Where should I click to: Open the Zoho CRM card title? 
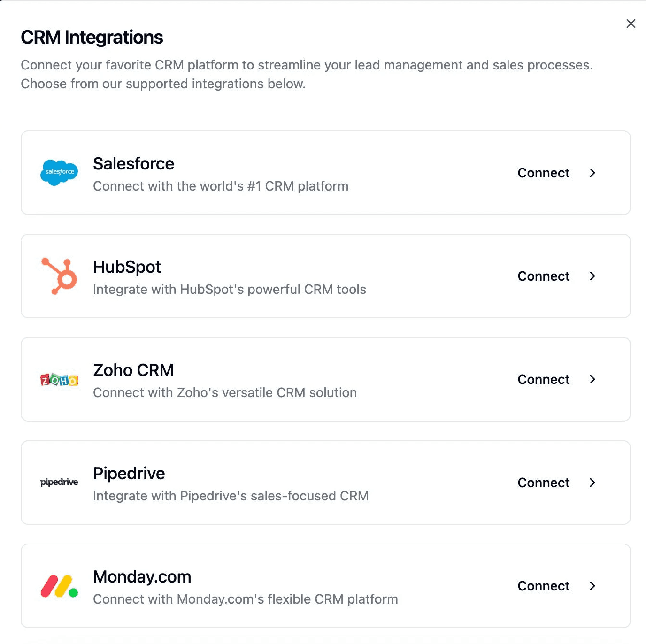(133, 370)
